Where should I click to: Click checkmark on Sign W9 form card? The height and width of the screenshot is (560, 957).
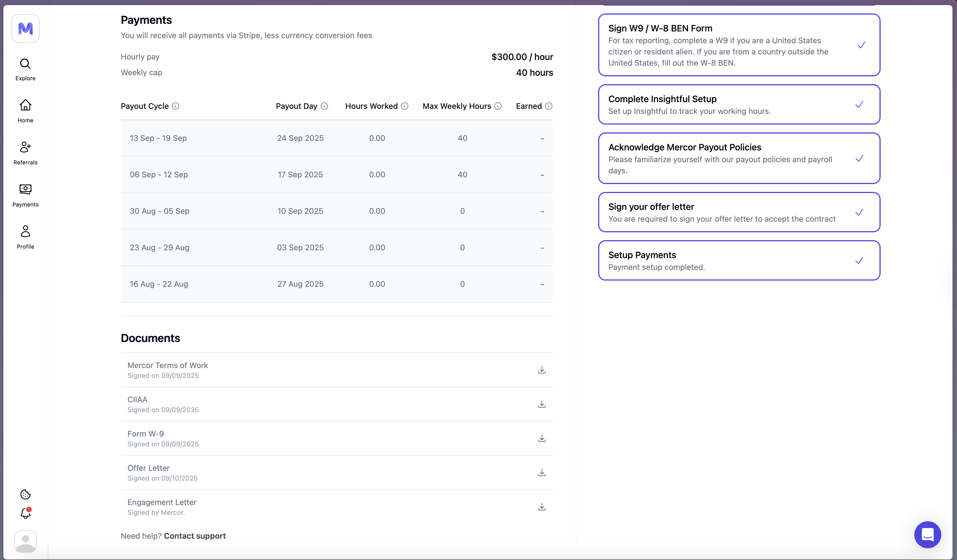coord(861,45)
